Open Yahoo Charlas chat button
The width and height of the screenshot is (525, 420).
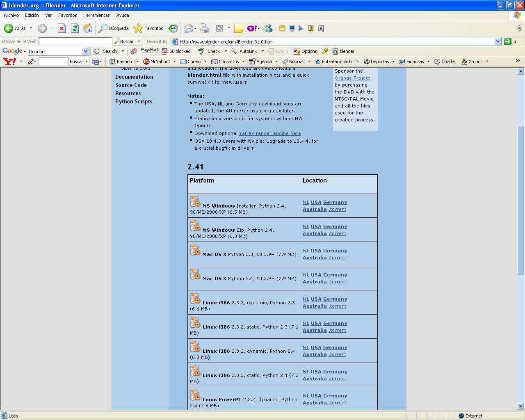445,62
